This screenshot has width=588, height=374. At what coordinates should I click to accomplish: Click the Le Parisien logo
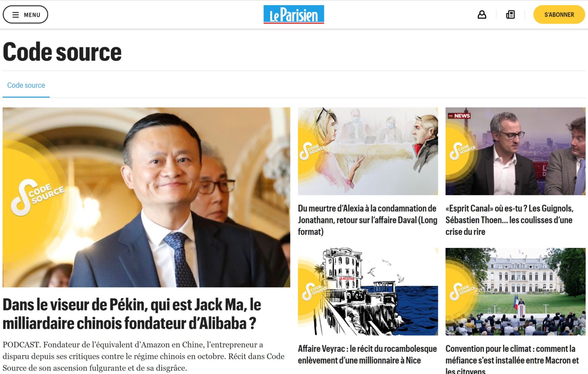coord(294,15)
